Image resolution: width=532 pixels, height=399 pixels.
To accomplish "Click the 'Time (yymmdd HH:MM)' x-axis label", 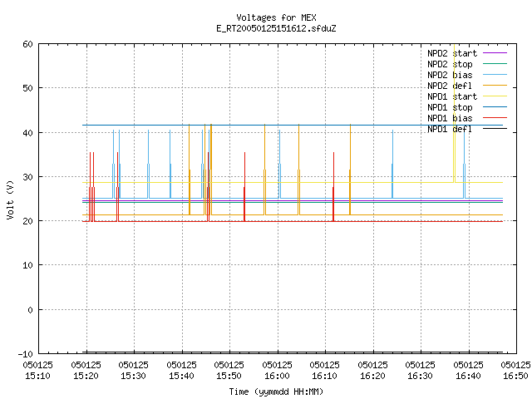I will coord(276,392).
